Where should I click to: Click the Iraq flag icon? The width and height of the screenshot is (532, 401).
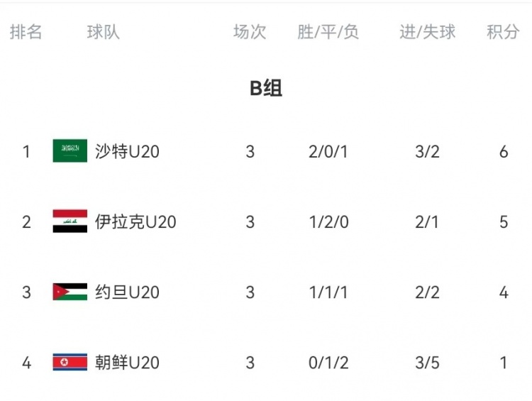tap(70, 221)
